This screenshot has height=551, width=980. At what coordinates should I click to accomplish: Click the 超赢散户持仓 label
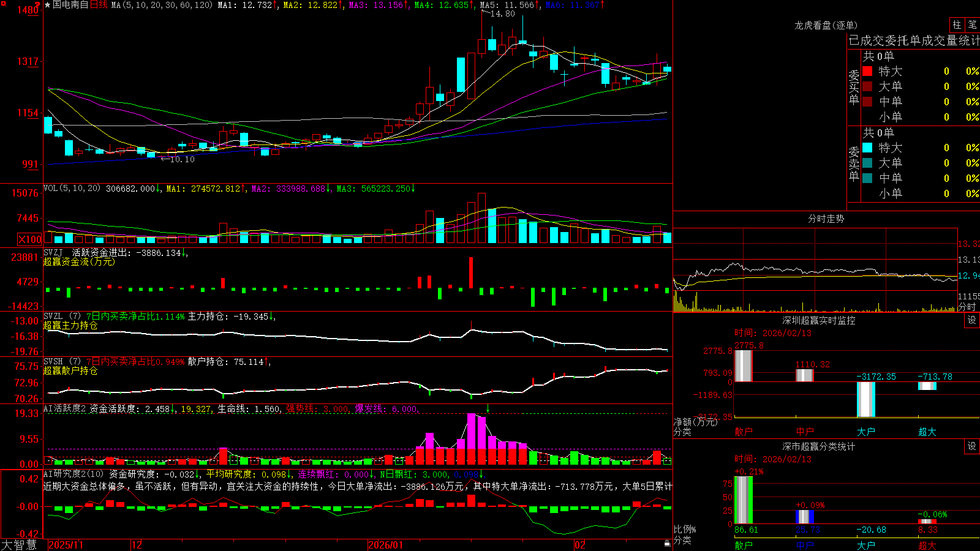point(70,370)
